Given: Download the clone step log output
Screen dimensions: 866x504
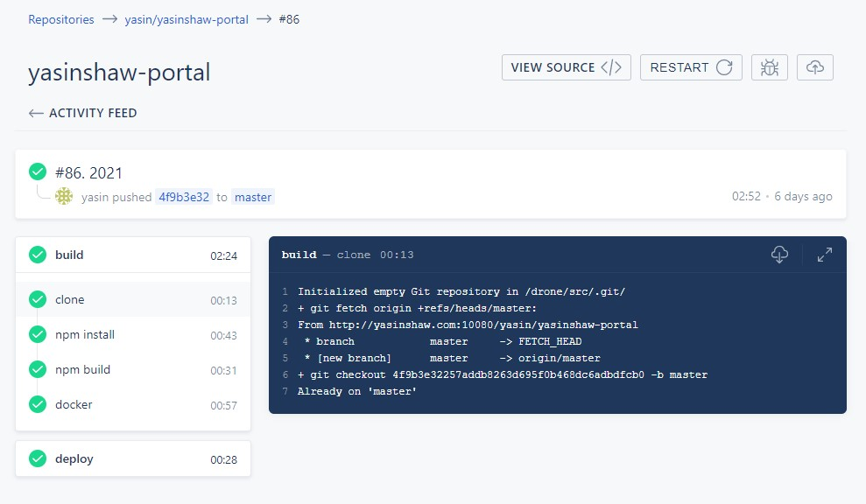Looking at the screenshot, I should point(779,255).
